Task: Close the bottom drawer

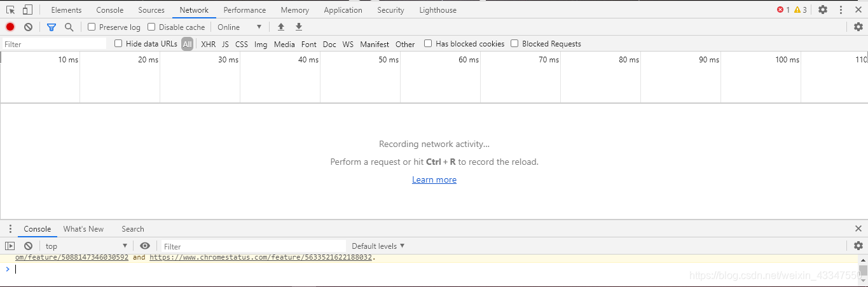Action: click(x=858, y=228)
